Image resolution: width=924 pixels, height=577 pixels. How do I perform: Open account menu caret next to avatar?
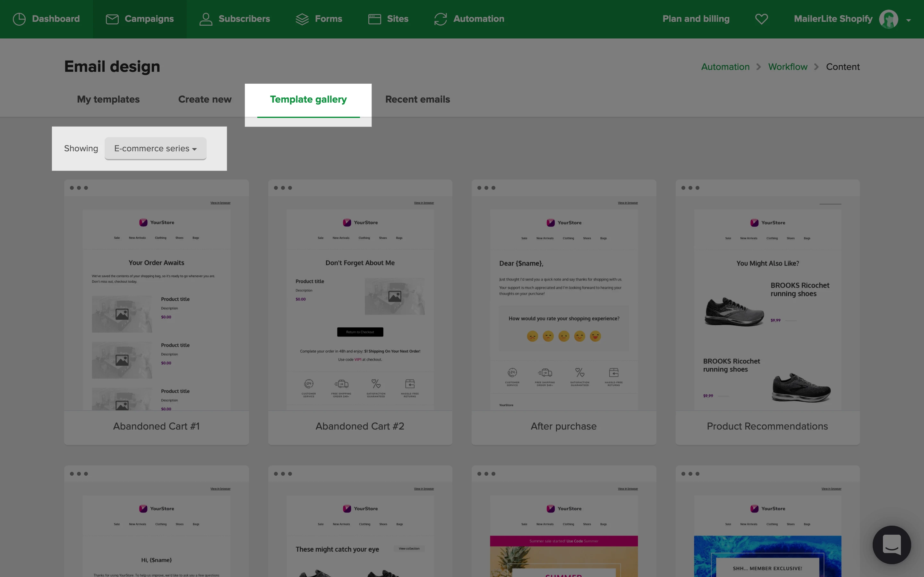pyautogui.click(x=908, y=20)
